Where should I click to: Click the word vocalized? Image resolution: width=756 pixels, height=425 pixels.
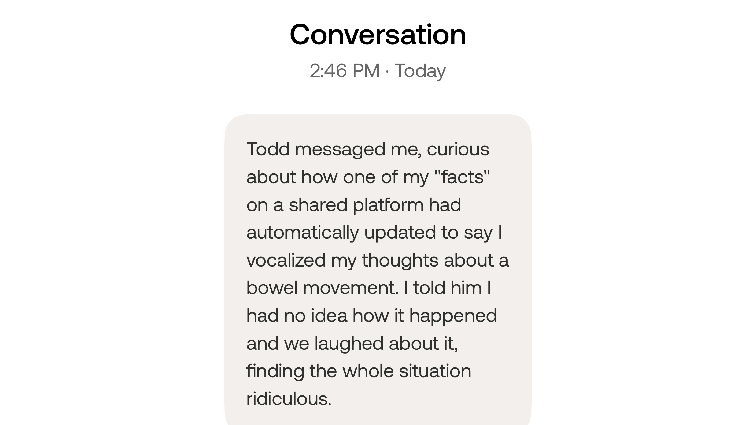(x=286, y=260)
